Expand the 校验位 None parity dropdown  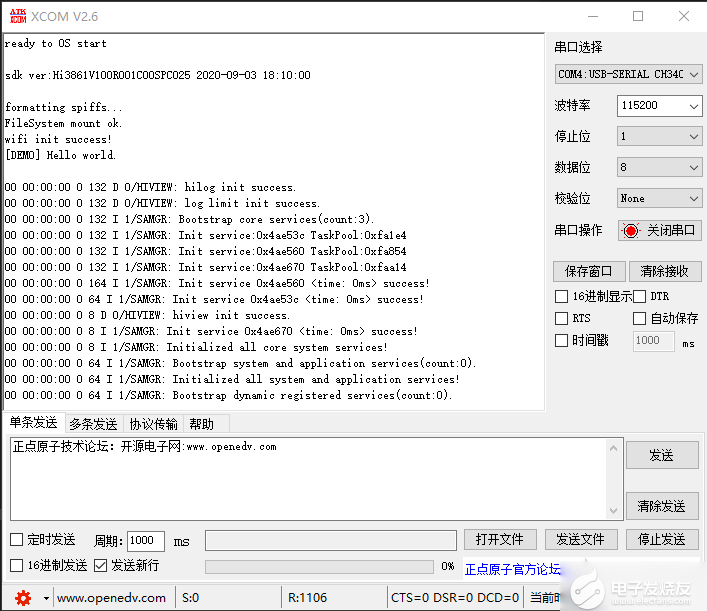659,198
